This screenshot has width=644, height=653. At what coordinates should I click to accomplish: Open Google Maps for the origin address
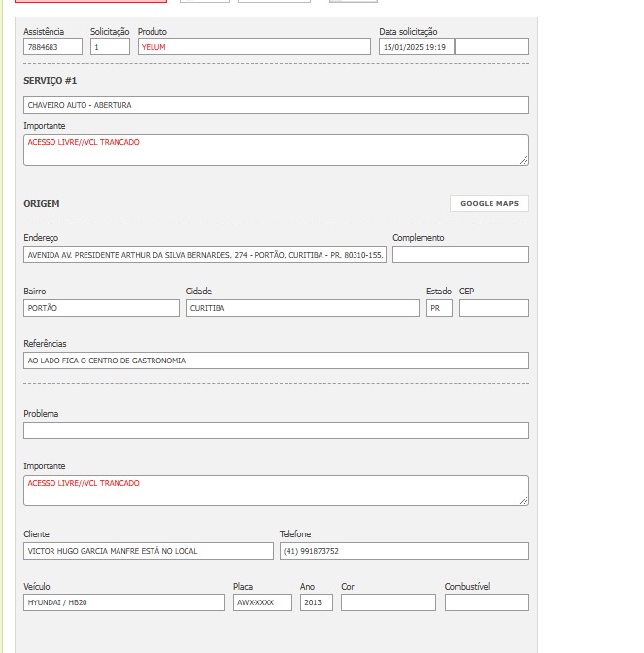489,204
